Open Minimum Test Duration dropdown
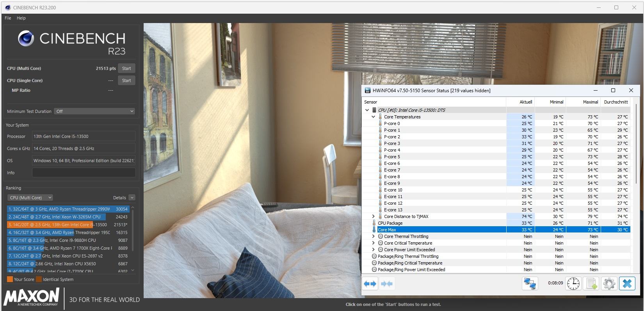Viewport: 644px width, 311px height. pos(94,111)
